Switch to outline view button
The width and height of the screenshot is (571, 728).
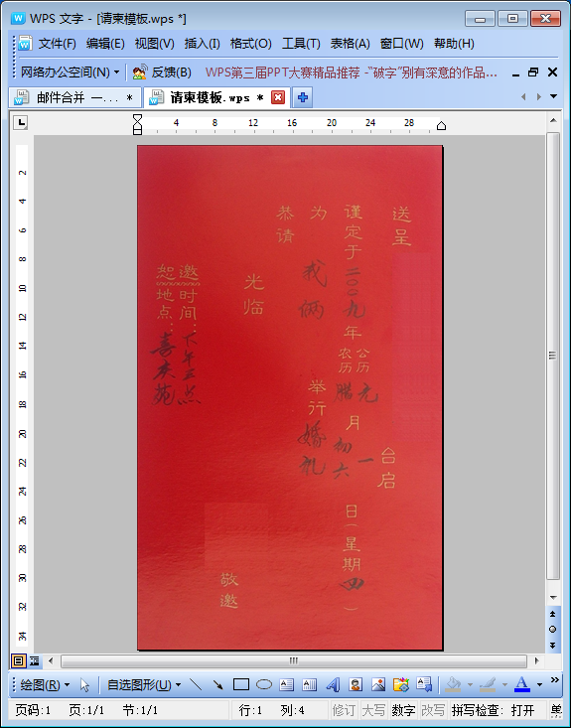(35, 660)
